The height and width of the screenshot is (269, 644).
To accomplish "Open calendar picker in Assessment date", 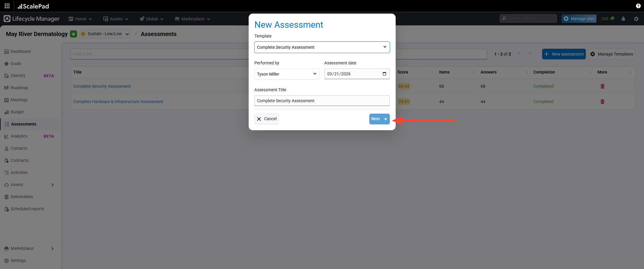I will point(384,74).
